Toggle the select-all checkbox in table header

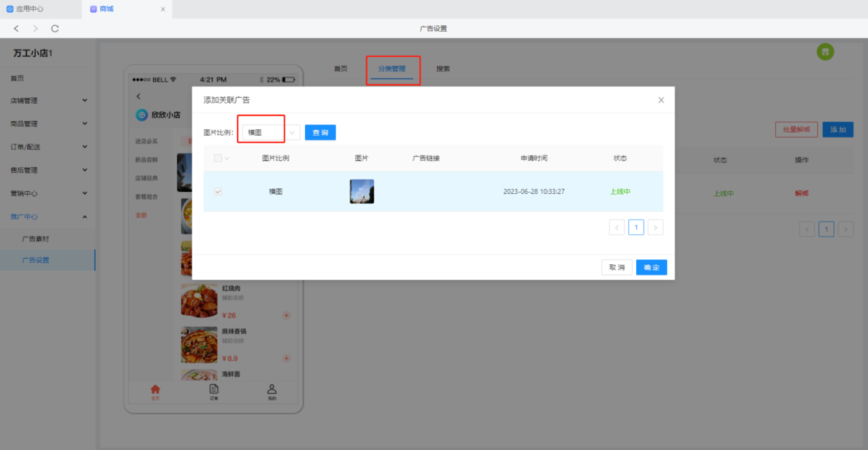pos(218,158)
